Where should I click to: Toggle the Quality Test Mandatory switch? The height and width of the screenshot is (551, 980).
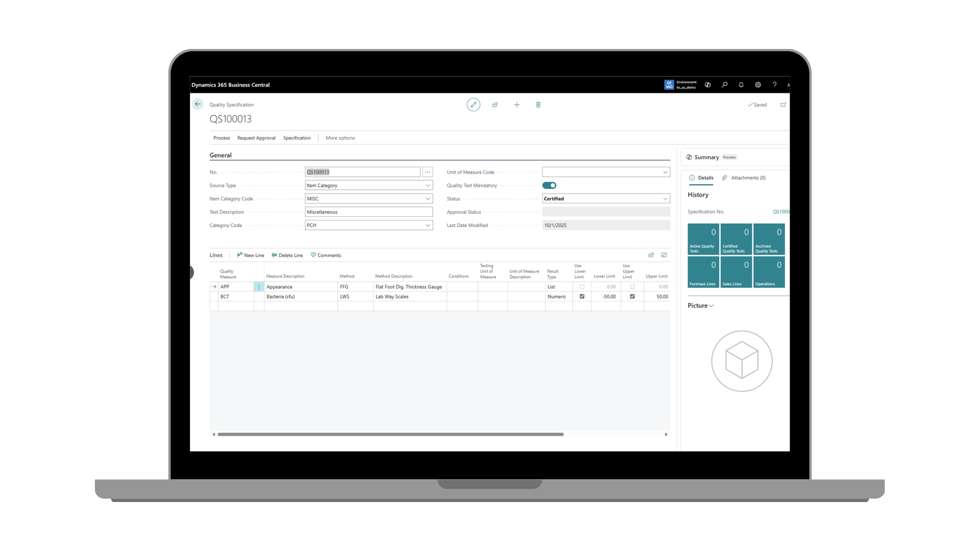coord(549,185)
